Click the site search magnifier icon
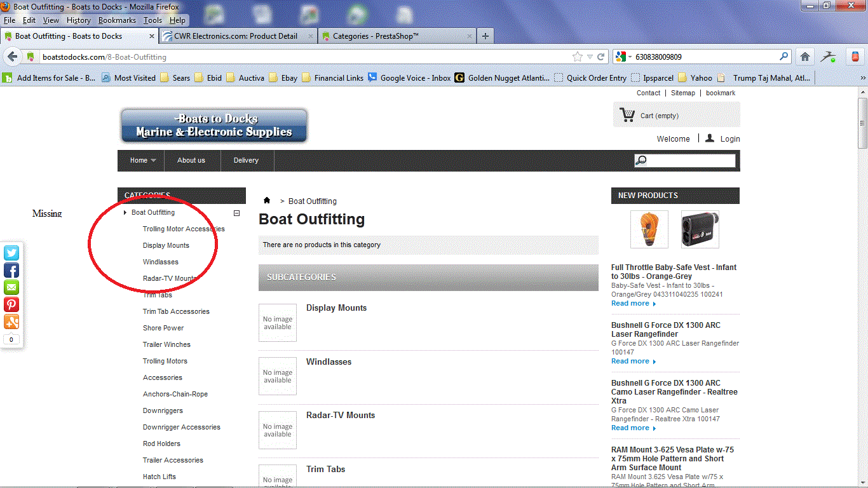 tap(641, 161)
